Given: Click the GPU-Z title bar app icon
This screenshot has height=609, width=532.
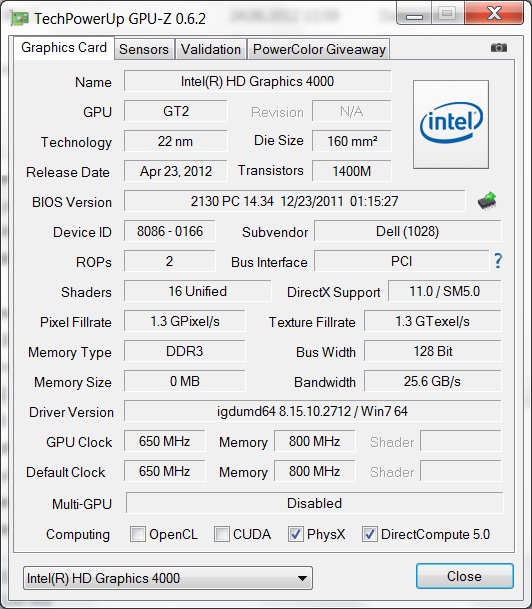Looking at the screenshot, I should [x=19, y=18].
